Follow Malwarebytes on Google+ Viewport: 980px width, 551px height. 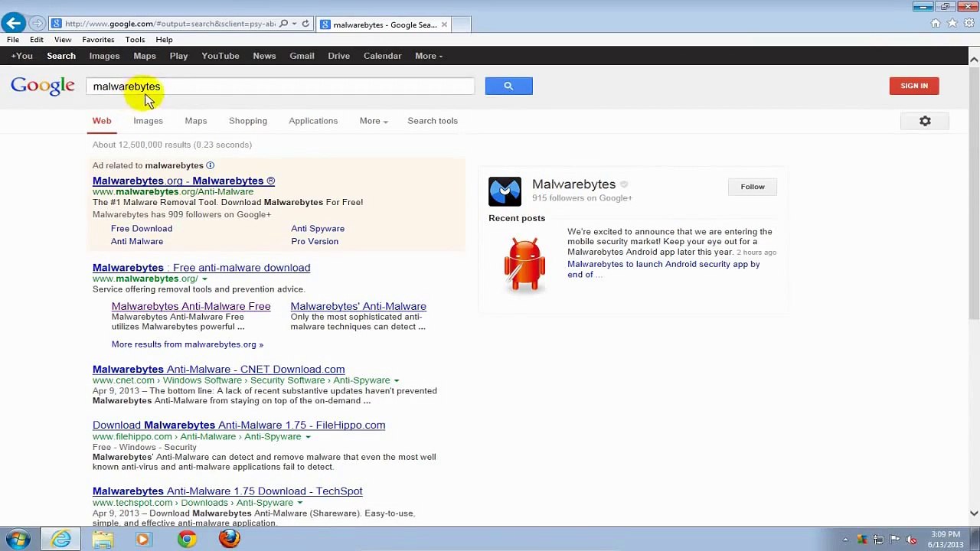pos(753,187)
